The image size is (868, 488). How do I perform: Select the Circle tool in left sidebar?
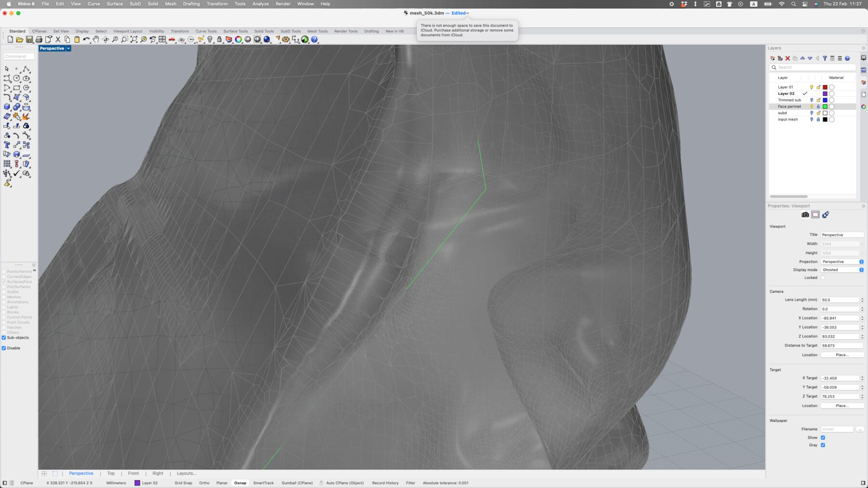tap(16, 78)
